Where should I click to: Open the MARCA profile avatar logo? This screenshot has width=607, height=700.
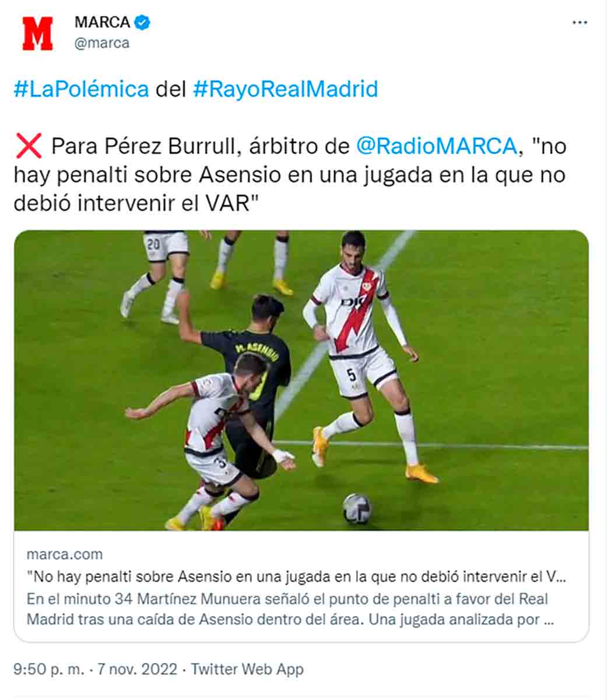click(x=37, y=33)
